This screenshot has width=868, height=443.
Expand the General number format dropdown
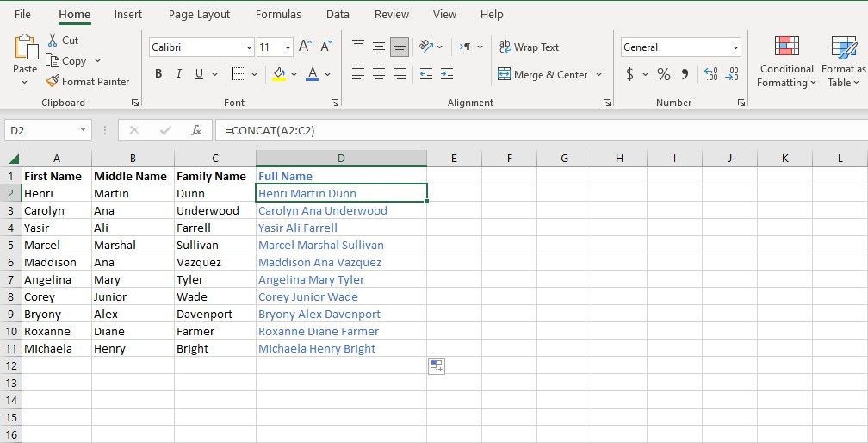tap(735, 47)
